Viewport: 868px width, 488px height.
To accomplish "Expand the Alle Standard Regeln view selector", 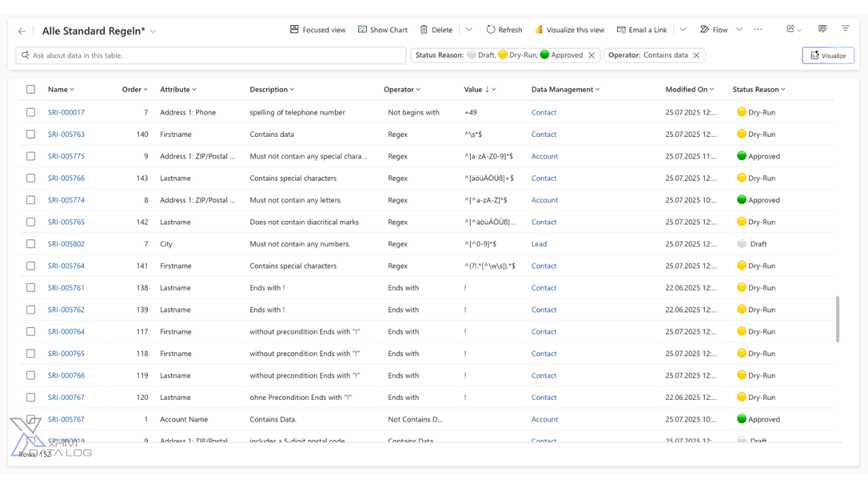I will (153, 31).
